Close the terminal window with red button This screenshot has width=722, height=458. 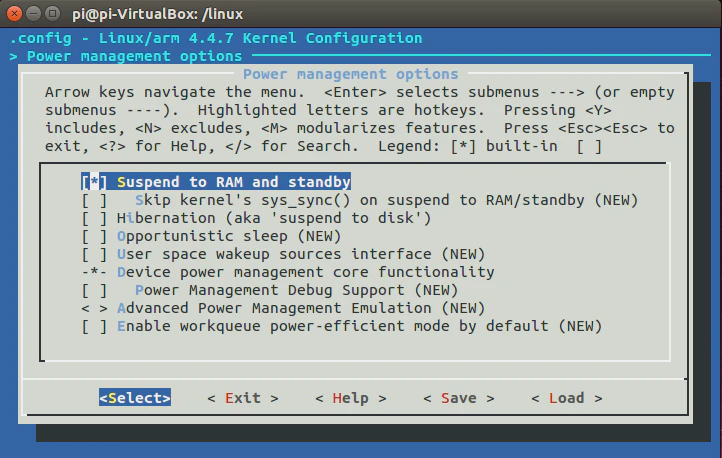click(14, 14)
